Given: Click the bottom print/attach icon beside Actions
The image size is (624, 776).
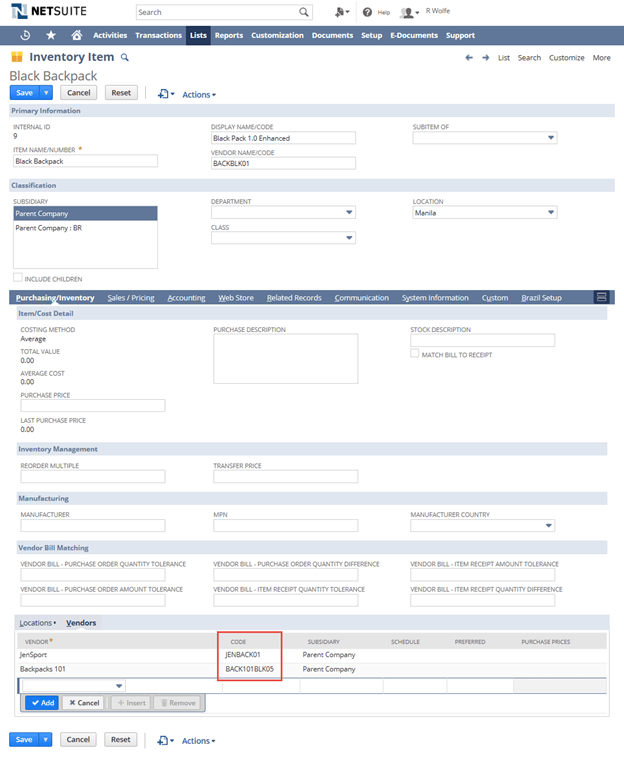Looking at the screenshot, I should (165, 740).
